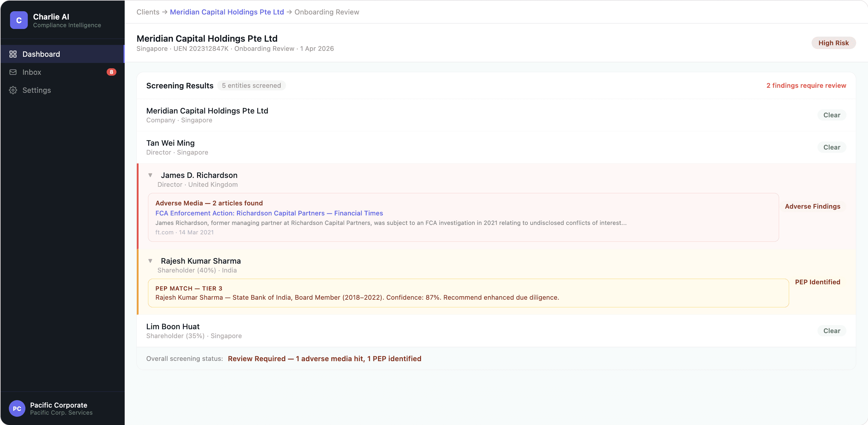This screenshot has width=868, height=425.
Task: Open the Inbox menu item
Action: pos(32,72)
